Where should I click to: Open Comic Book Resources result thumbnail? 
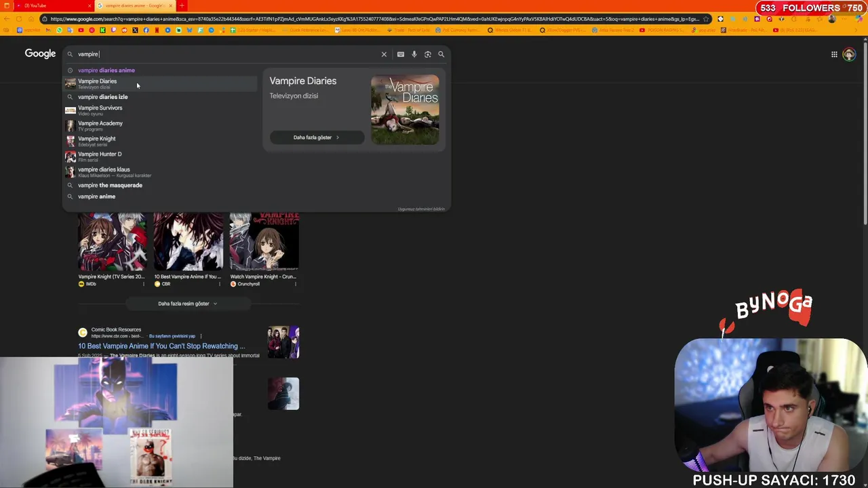pyautogui.click(x=283, y=342)
